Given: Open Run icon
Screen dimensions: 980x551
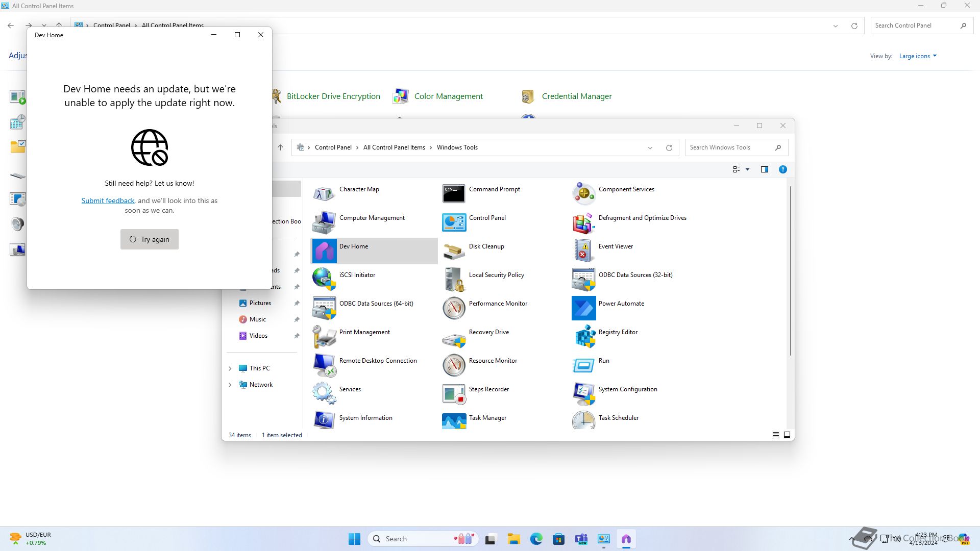Looking at the screenshot, I should pyautogui.click(x=583, y=365).
